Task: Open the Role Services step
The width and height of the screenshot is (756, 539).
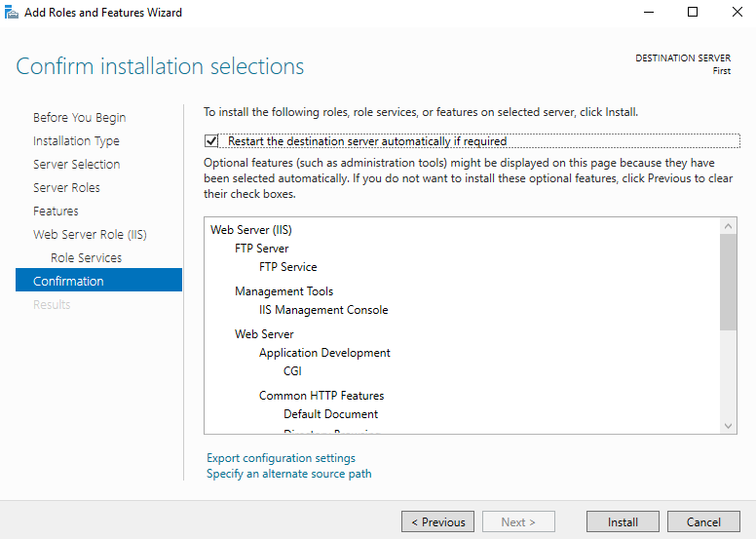Action: pos(87,257)
